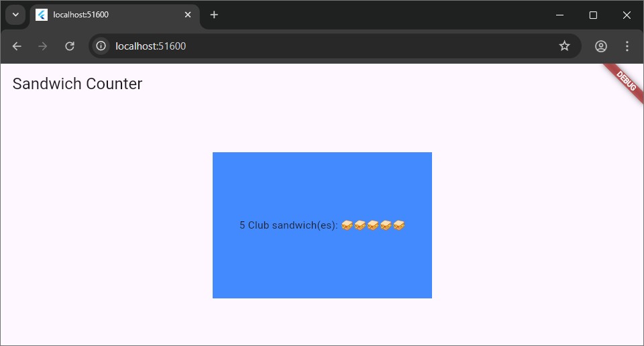644x346 pixels.
Task: Click the forward navigation arrow
Action: [x=43, y=46]
